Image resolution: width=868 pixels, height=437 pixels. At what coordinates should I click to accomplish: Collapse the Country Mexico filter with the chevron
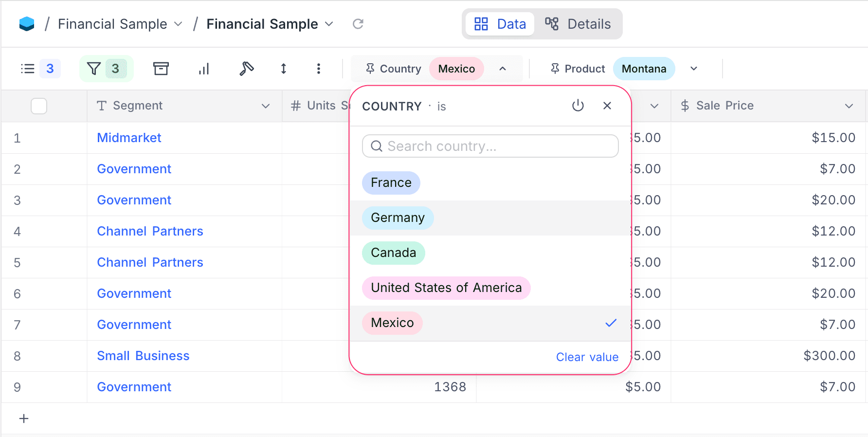click(503, 68)
